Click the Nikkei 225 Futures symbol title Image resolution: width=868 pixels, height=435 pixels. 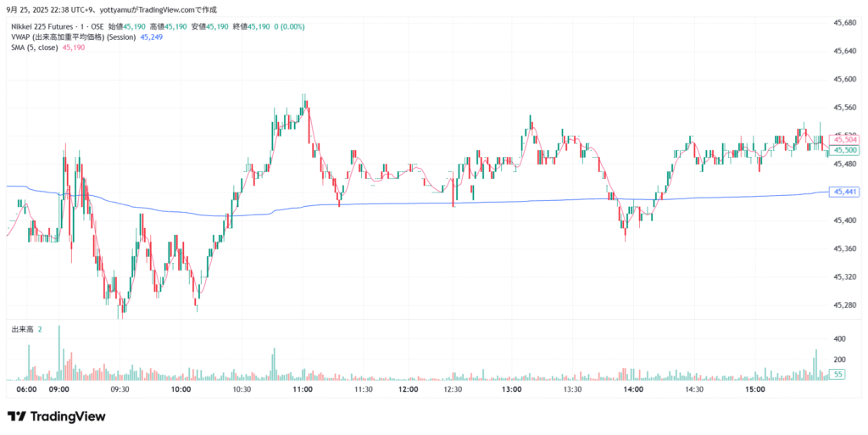pyautogui.click(x=46, y=27)
